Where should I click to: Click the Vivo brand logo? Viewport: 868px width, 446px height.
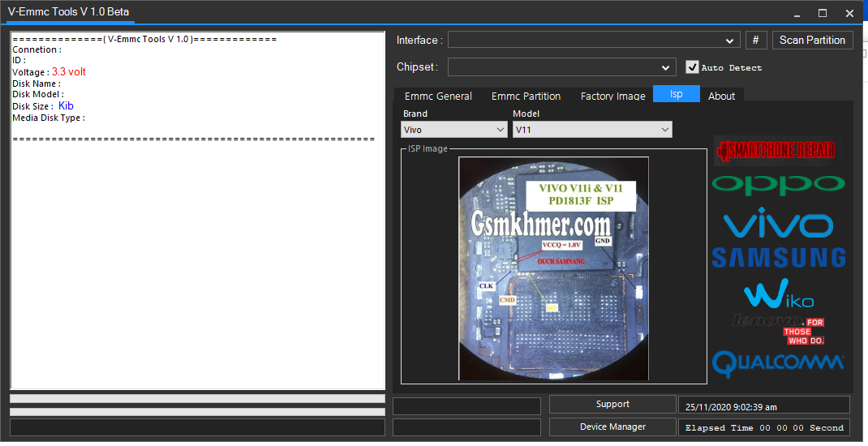click(x=778, y=223)
